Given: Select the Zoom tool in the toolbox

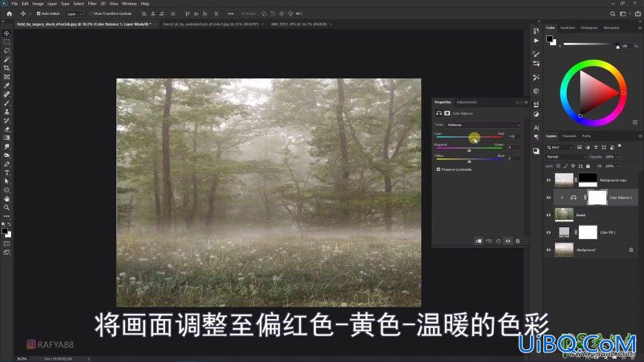Looking at the screenshot, I should [7, 207].
